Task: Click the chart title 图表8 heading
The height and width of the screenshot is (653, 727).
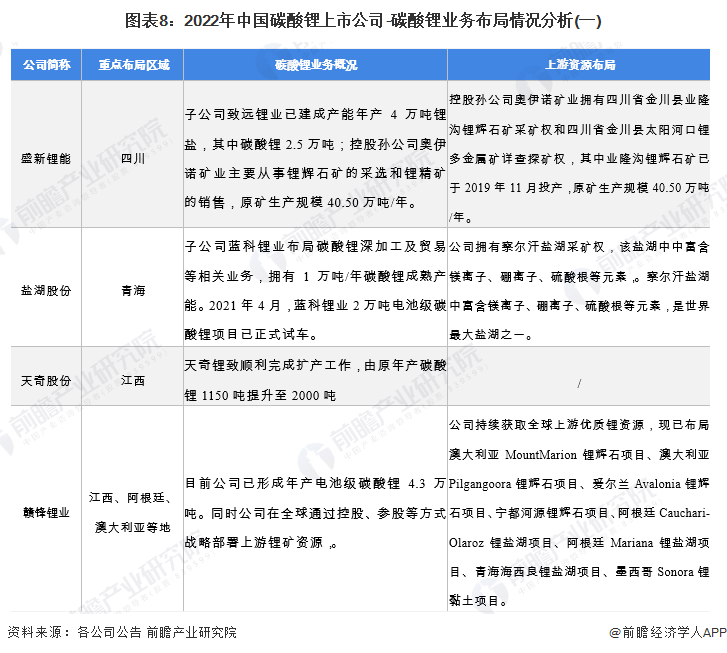Action: coord(363,21)
